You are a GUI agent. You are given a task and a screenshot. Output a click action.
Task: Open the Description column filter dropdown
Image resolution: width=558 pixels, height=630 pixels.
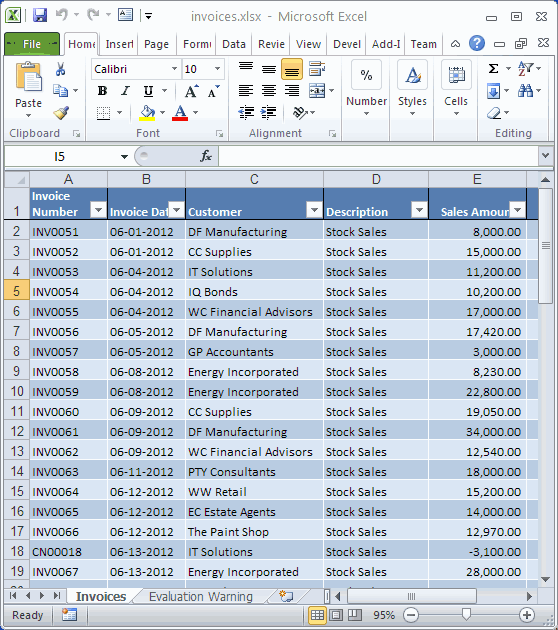tap(419, 210)
